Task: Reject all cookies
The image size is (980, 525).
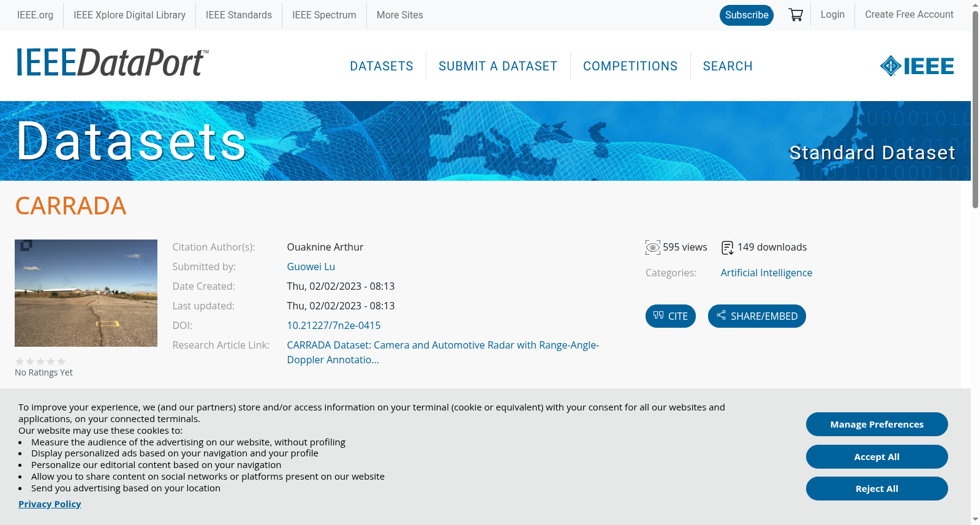Action: 877,488
